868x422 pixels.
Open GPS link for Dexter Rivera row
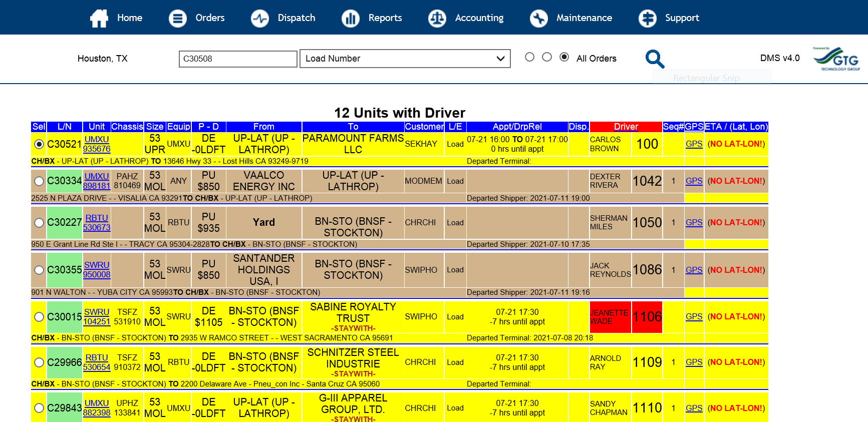pyautogui.click(x=694, y=181)
